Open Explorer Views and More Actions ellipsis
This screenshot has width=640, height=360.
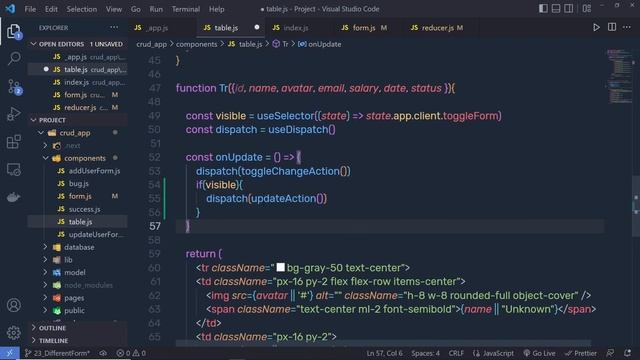(x=114, y=27)
